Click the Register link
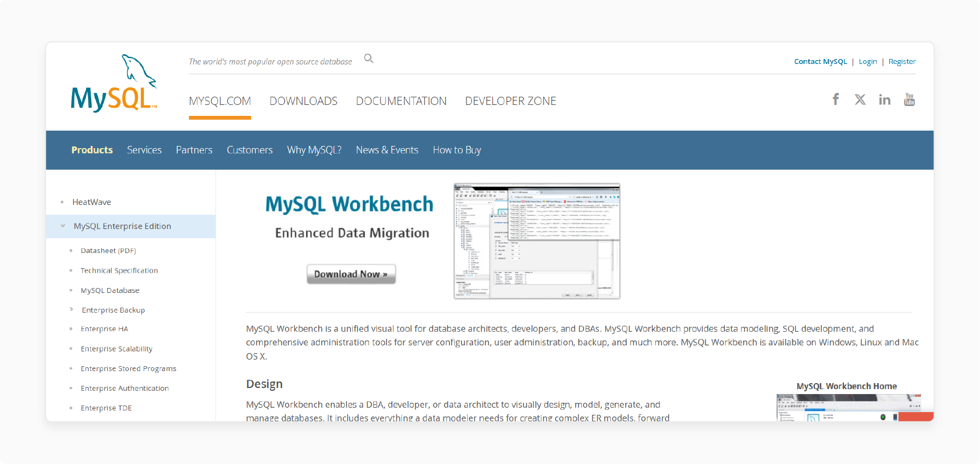Image resolution: width=980 pixels, height=464 pixels. (x=902, y=62)
